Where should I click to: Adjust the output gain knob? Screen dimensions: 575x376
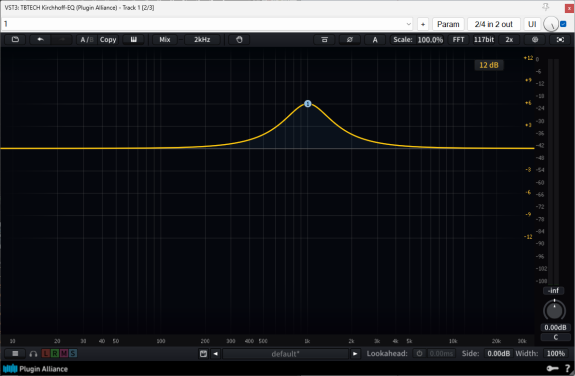pyautogui.click(x=554, y=310)
